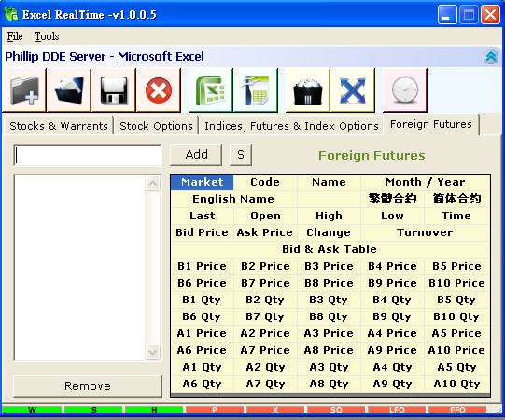Image resolution: width=505 pixels, height=420 pixels.
Task: Click the worksheet table toolbar icon
Action: (256, 91)
